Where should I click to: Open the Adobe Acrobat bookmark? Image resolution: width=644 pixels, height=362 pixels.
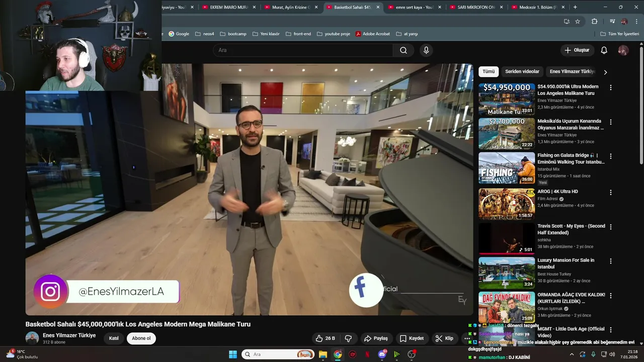coord(372,34)
